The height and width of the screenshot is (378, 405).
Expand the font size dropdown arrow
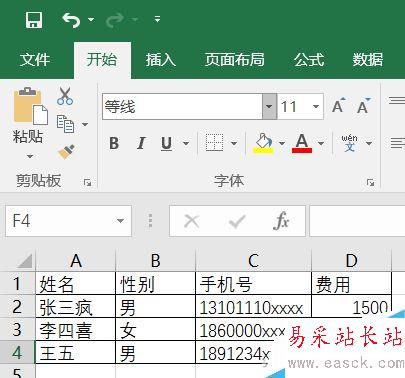click(x=316, y=107)
